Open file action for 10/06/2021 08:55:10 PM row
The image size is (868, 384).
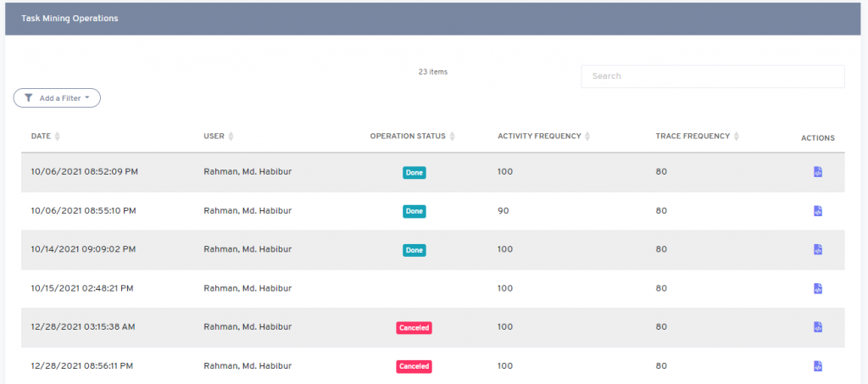tap(818, 211)
